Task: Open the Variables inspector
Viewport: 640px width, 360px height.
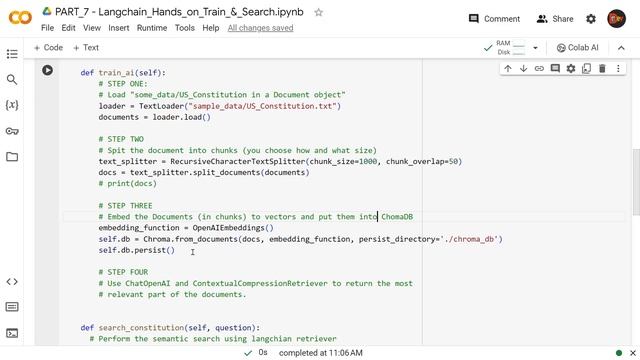Action: point(12,105)
